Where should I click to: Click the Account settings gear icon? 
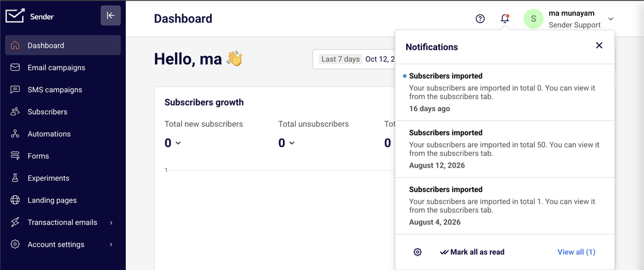click(x=15, y=244)
